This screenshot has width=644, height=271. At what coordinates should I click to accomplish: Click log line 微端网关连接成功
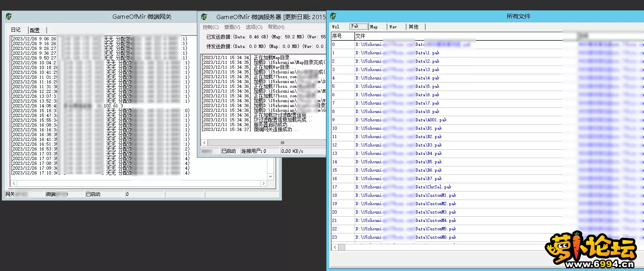pos(250,129)
